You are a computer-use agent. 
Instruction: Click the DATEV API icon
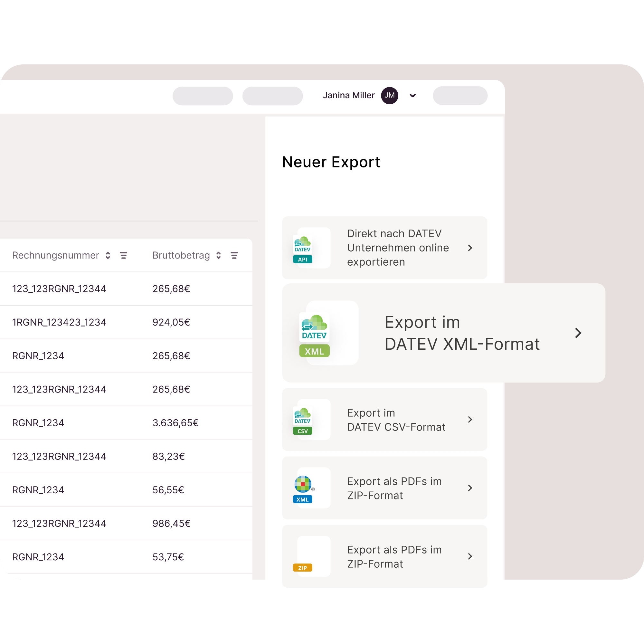tap(303, 250)
